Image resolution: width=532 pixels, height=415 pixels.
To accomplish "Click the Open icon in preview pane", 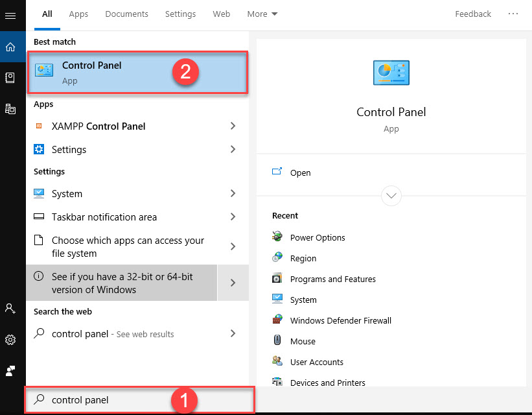I will click(x=277, y=171).
